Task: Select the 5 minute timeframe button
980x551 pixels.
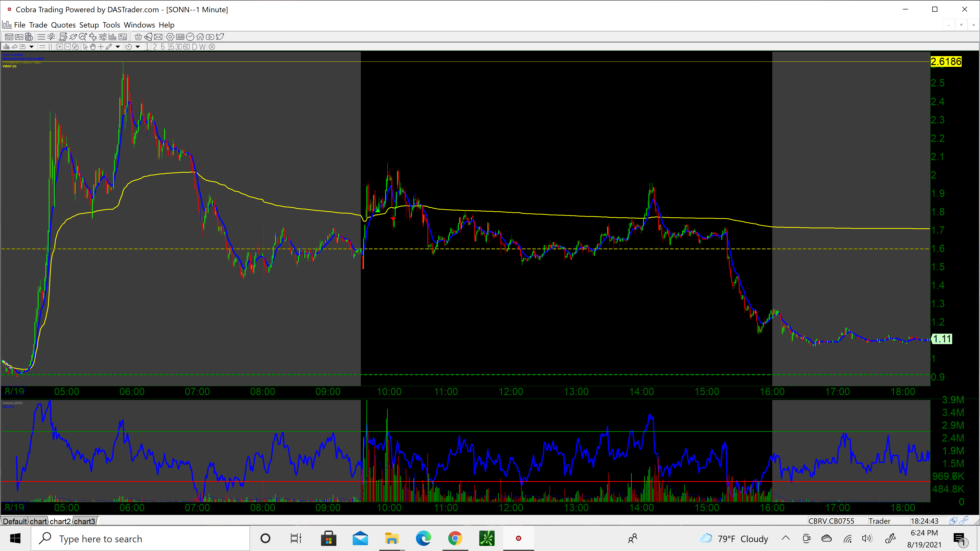Action: tap(163, 47)
